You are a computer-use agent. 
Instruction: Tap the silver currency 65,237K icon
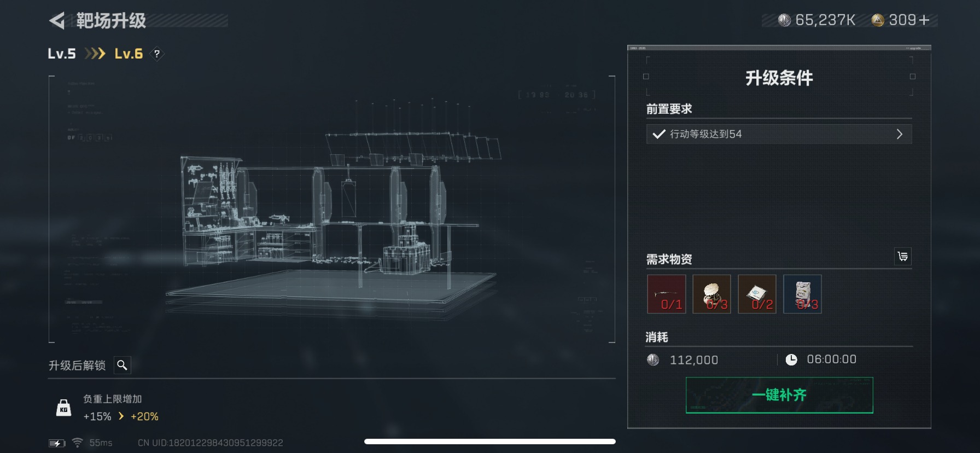[784, 20]
